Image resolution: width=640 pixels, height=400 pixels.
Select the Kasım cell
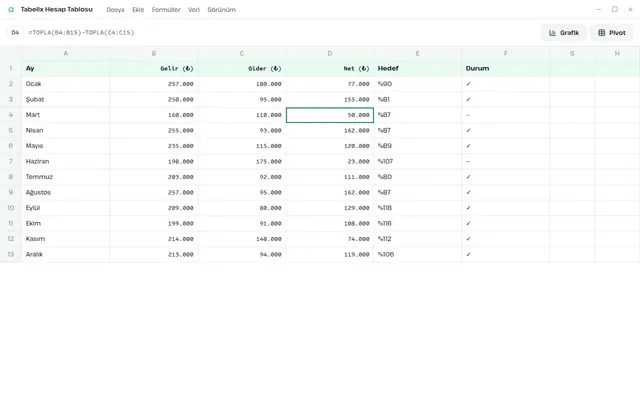(x=66, y=239)
